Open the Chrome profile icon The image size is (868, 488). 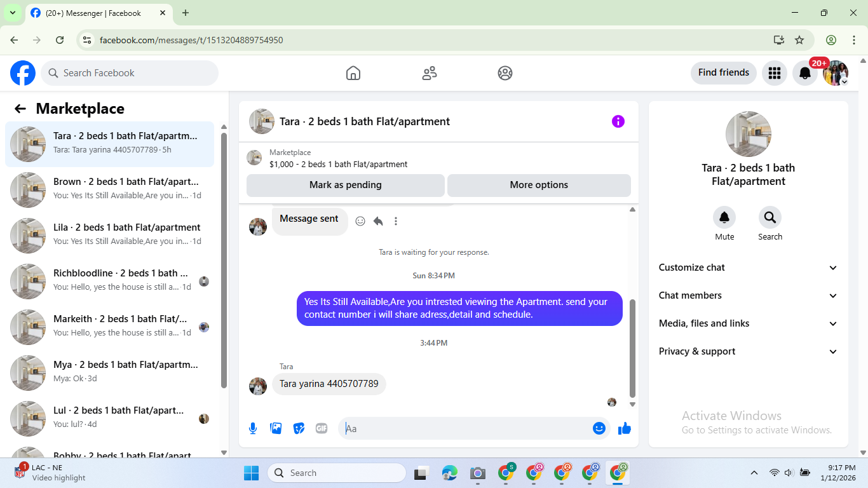point(831,40)
